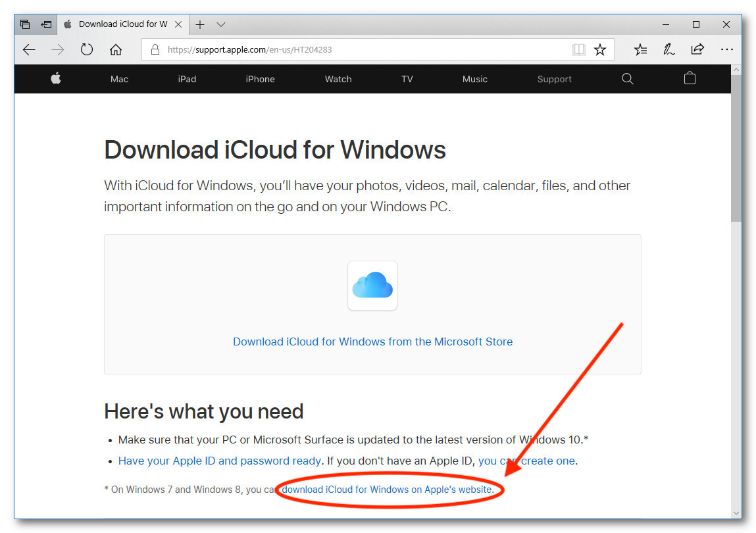Image resolution: width=756 pixels, height=533 pixels.
Task: Click download iCloud on Apple's website link
Action: [387, 490]
